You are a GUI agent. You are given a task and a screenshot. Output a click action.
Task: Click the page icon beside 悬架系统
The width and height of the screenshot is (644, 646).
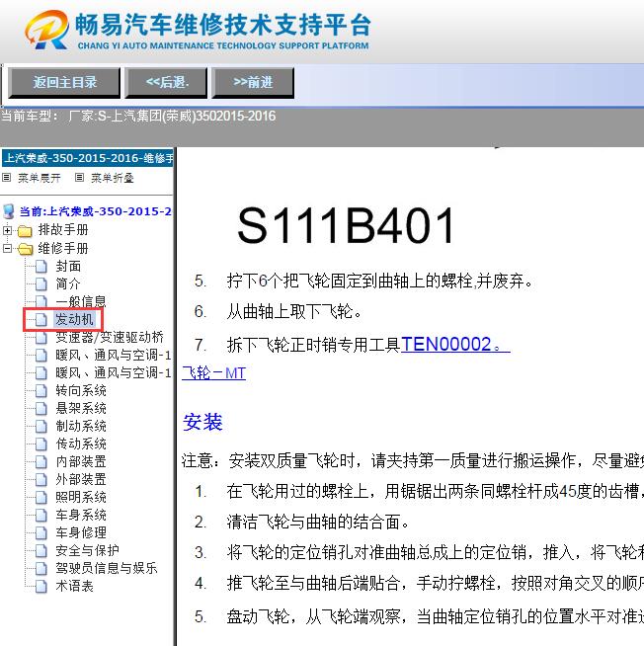click(41, 408)
